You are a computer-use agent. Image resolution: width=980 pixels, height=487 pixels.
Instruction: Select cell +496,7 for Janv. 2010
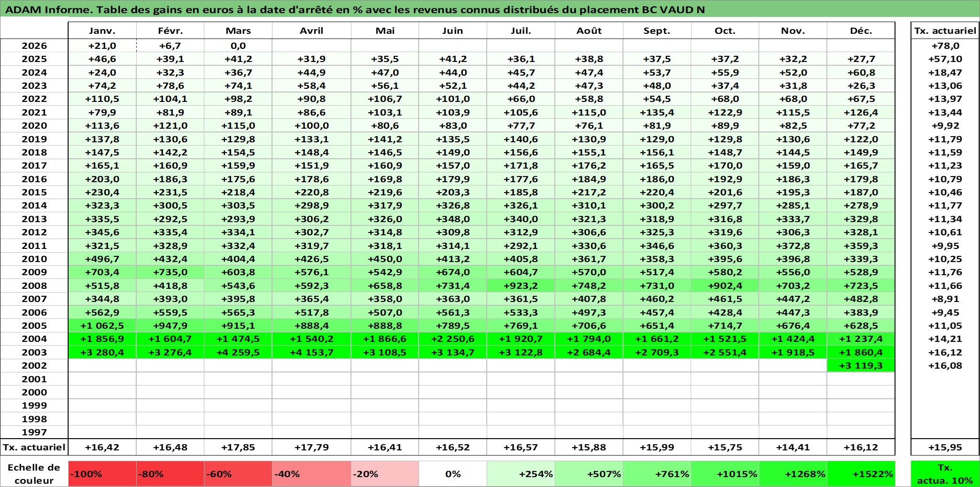(x=102, y=259)
